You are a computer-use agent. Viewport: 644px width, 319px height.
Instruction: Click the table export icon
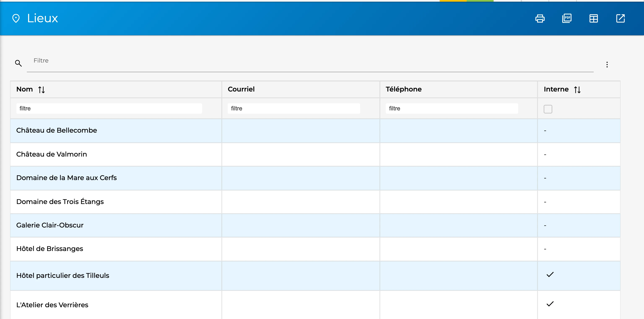593,18
